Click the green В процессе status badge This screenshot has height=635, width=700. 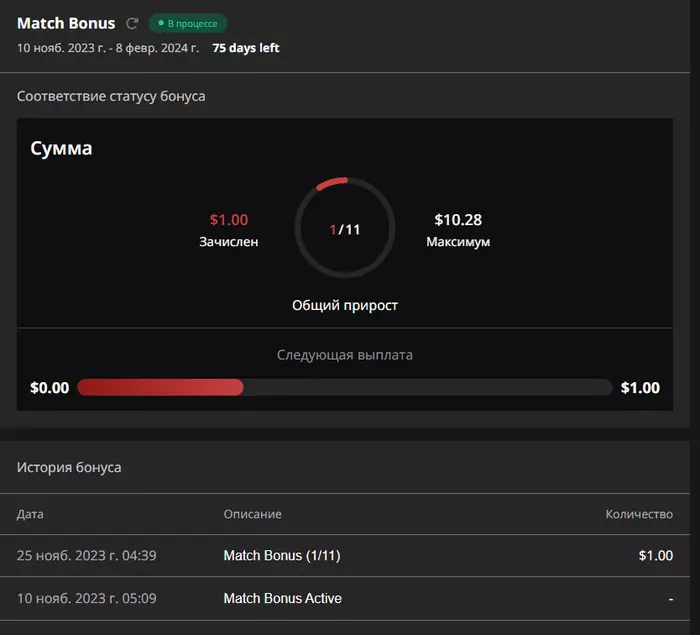[x=188, y=23]
